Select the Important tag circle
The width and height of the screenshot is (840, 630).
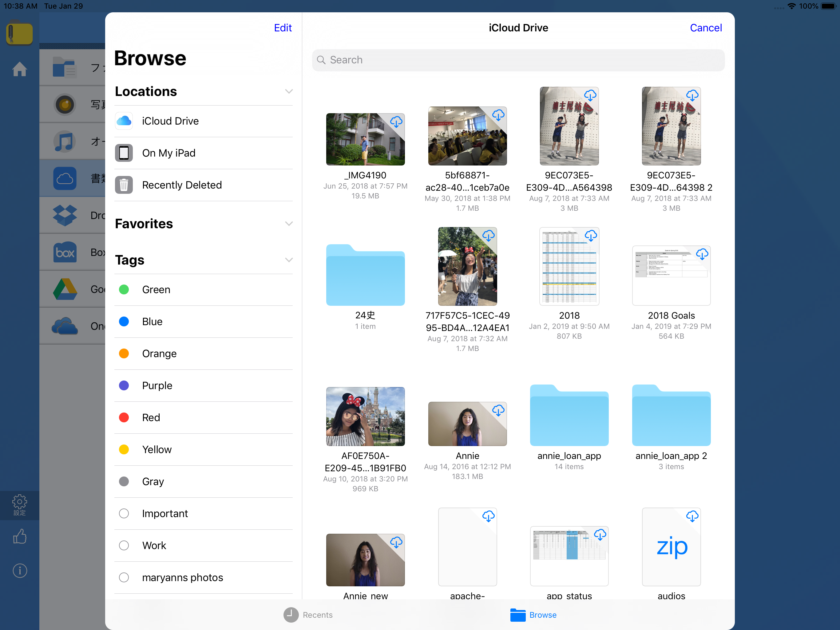point(124,513)
